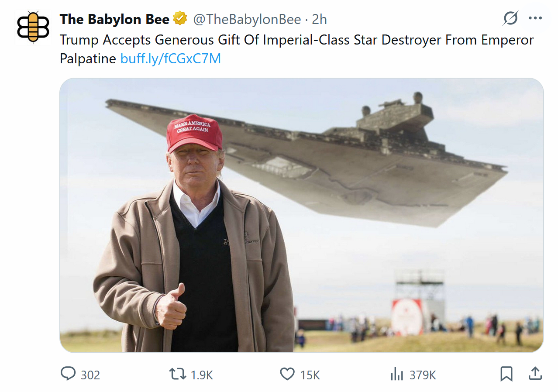This screenshot has height=392, width=558.
Task: Open the share post menu
Action: (x=535, y=374)
